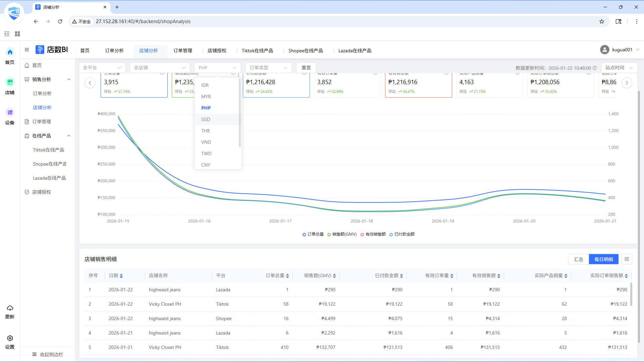Bookmark this page with star icon
644x362 pixels.
pos(602,21)
